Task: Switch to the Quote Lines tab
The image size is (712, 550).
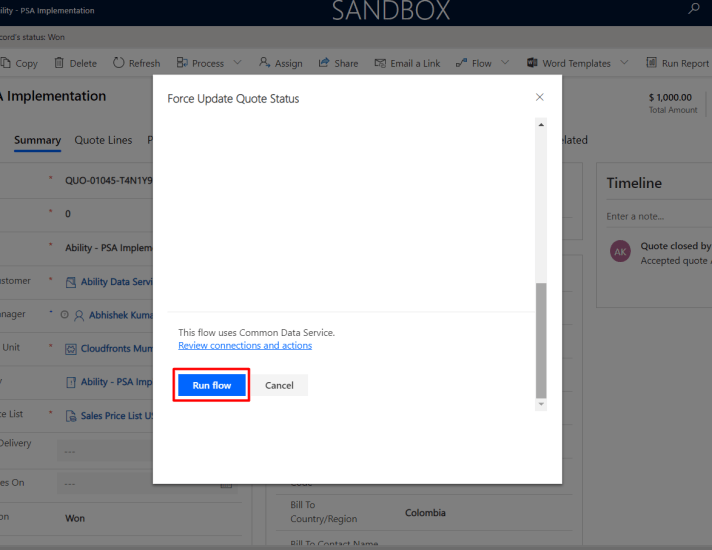Action: 103,141
